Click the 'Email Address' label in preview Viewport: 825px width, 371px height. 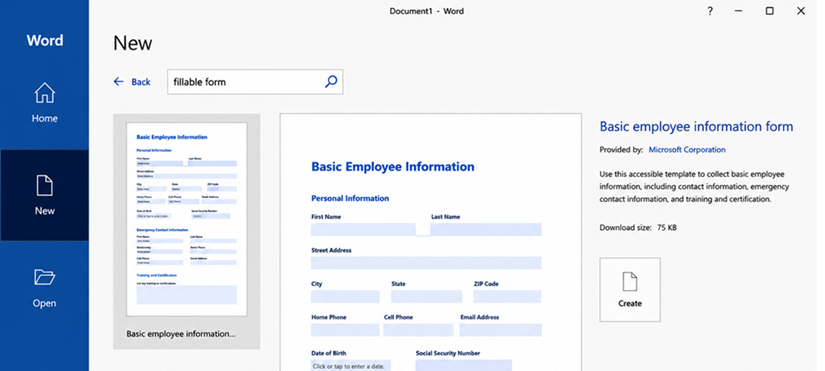point(479,317)
